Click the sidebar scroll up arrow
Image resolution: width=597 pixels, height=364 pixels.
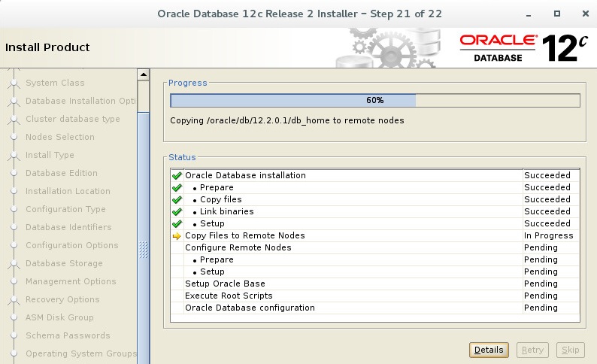[143, 74]
